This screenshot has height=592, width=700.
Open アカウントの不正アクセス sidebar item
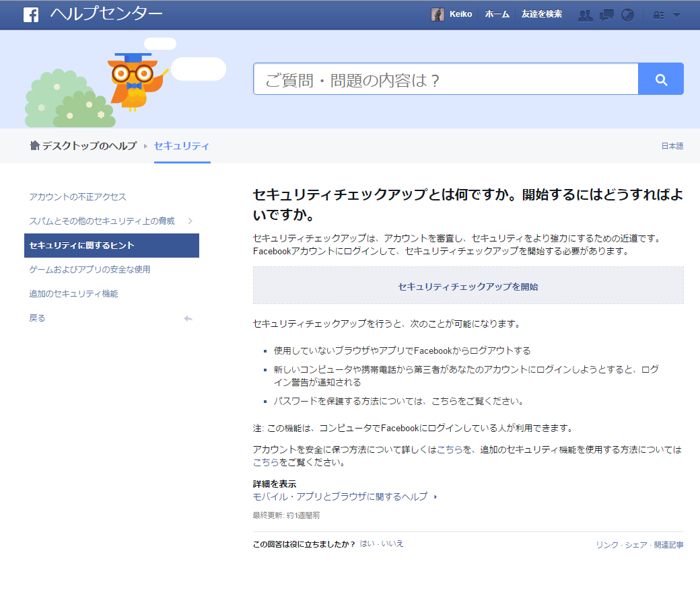pyautogui.click(x=77, y=196)
